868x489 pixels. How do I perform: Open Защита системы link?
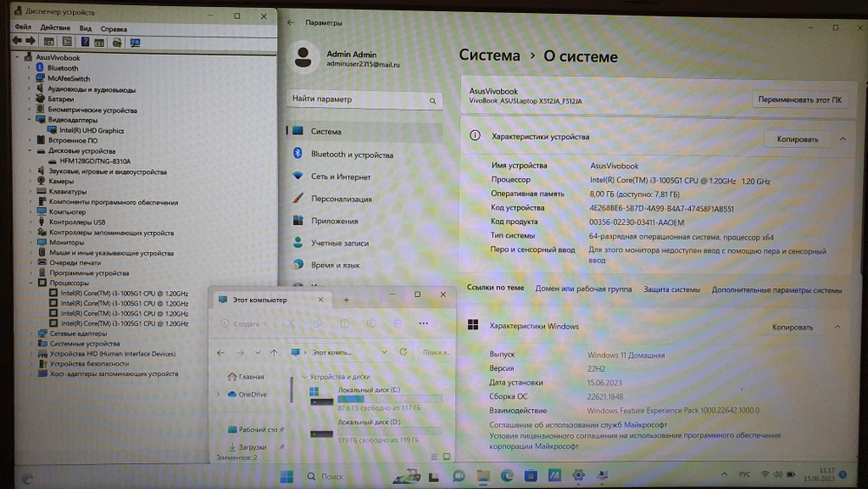click(672, 289)
